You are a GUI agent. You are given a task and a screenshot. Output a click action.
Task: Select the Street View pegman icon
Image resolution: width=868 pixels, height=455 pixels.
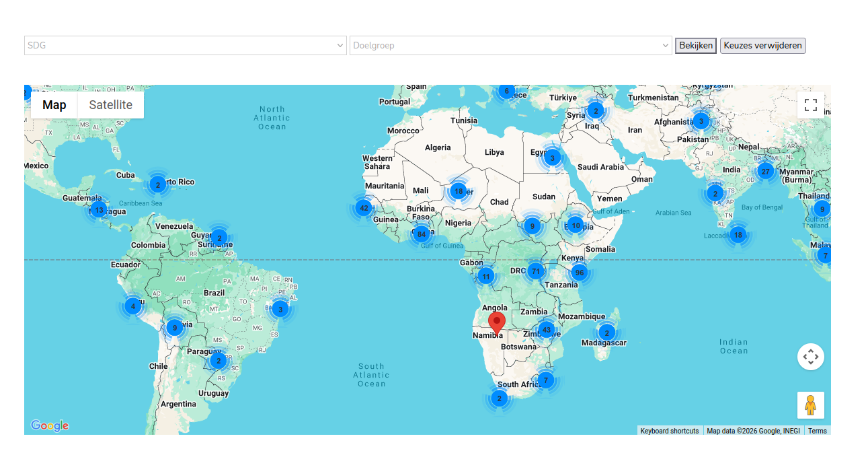click(811, 405)
